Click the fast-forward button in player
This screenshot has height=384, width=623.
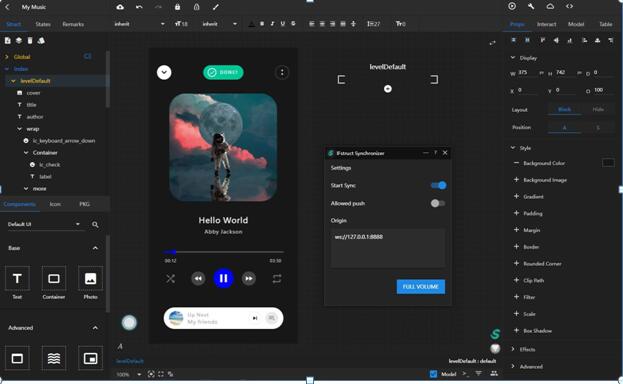click(249, 279)
